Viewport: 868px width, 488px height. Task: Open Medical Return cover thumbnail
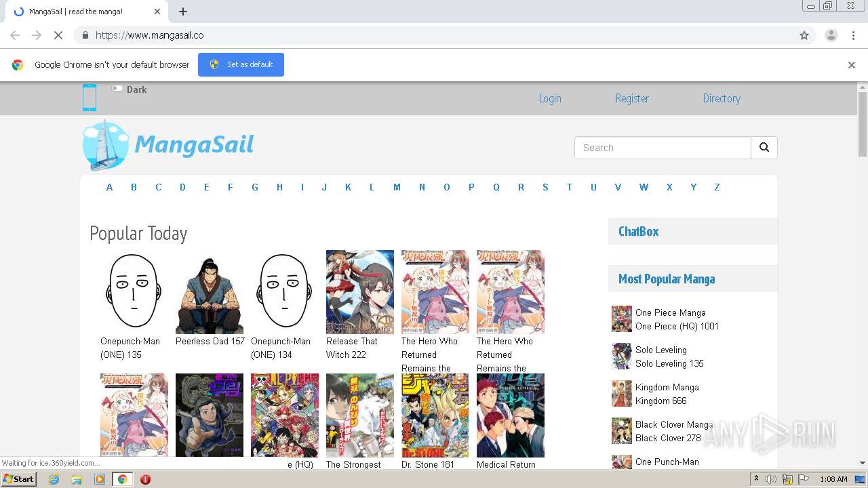click(511, 415)
